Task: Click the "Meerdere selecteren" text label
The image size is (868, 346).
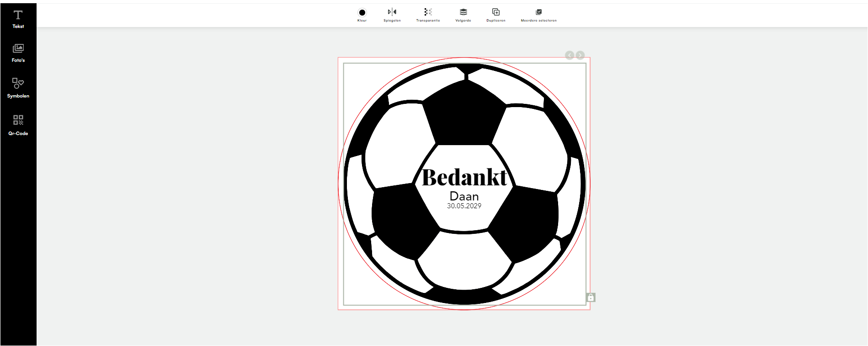Action: click(538, 21)
